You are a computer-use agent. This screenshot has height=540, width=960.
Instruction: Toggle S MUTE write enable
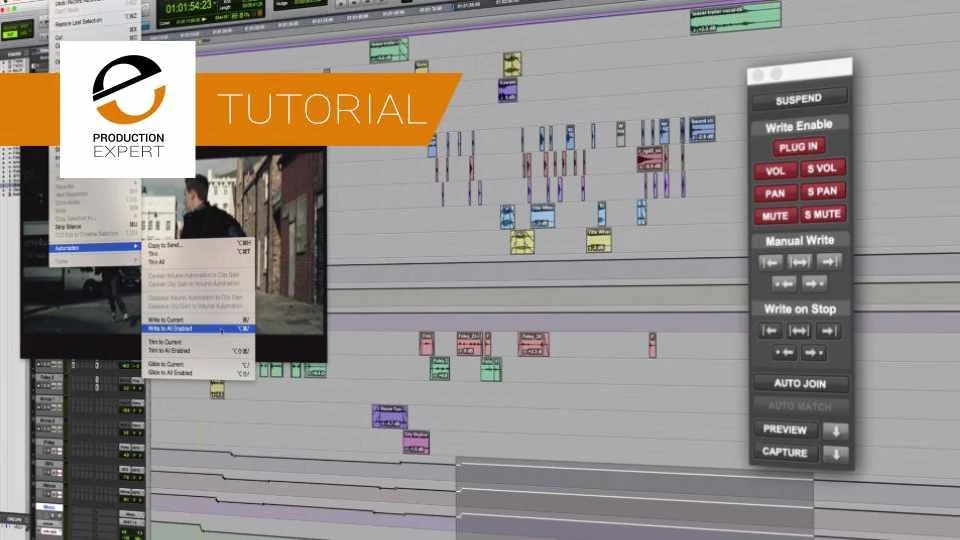point(822,214)
